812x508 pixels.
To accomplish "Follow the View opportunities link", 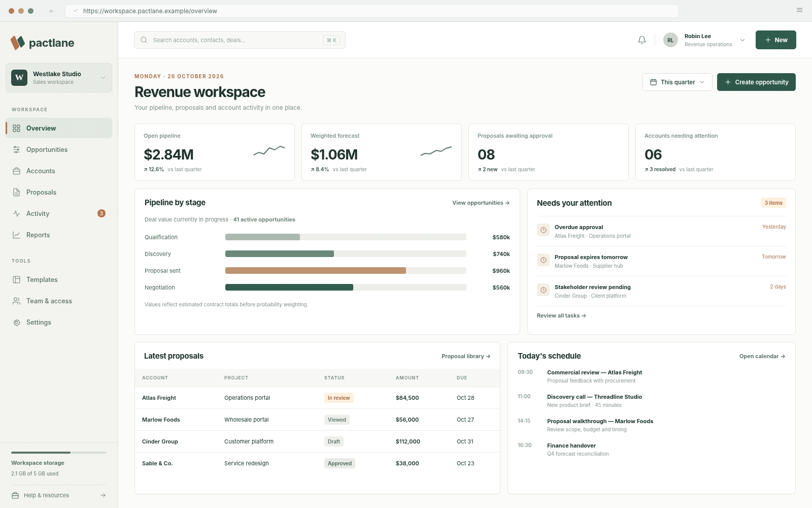I will 481,203.
